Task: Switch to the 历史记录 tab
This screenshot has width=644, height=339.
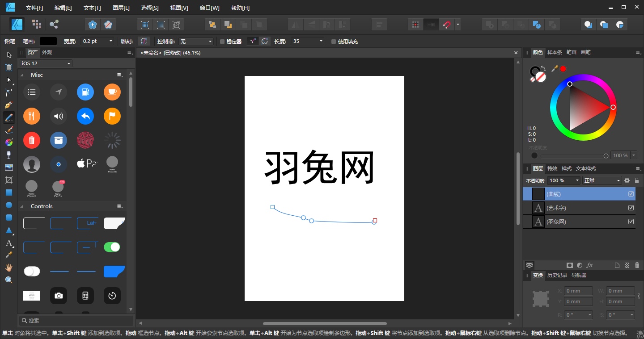Action: pos(557,275)
